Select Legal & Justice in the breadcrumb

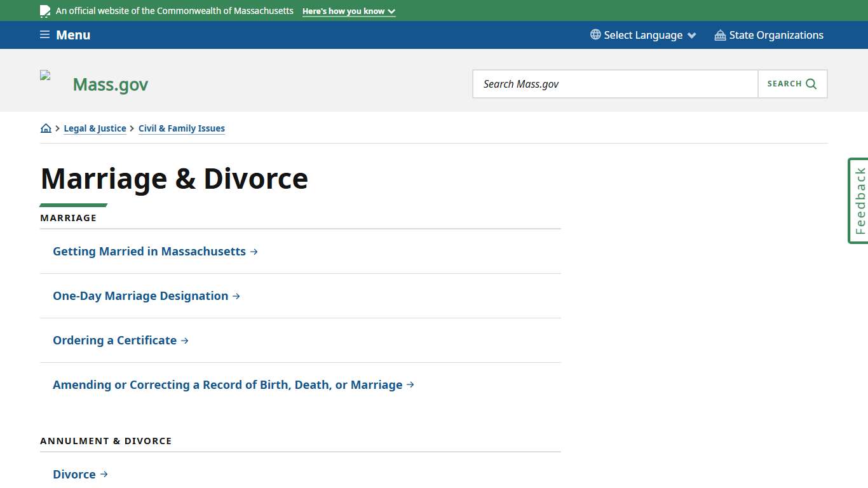point(95,128)
